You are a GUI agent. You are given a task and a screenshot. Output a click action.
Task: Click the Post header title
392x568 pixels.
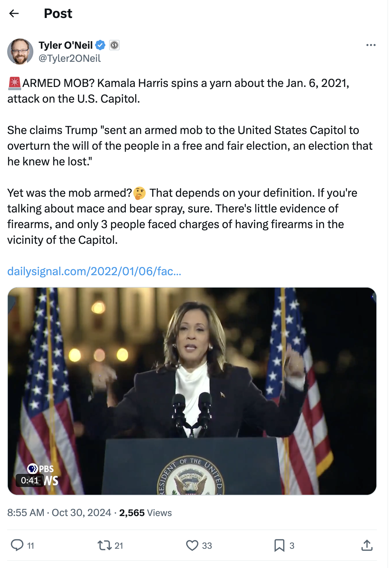[x=58, y=13]
